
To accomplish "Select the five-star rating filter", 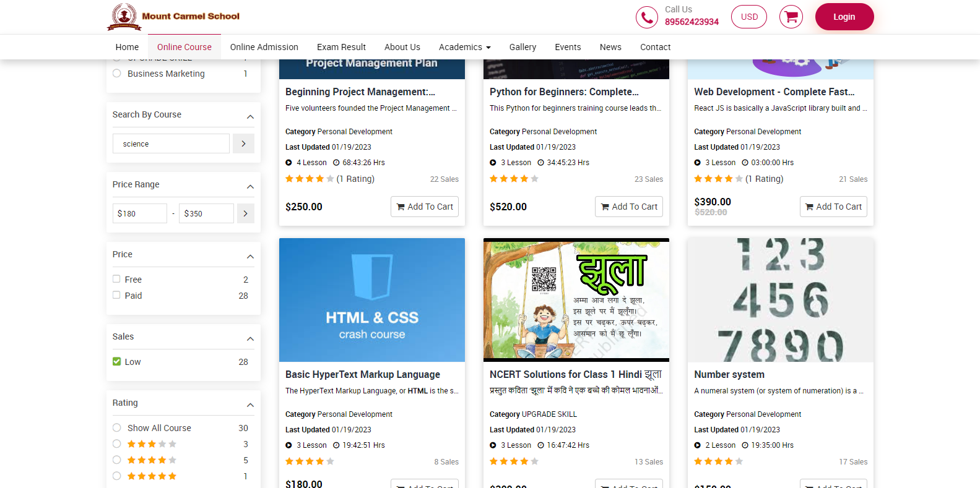I will tap(116, 476).
